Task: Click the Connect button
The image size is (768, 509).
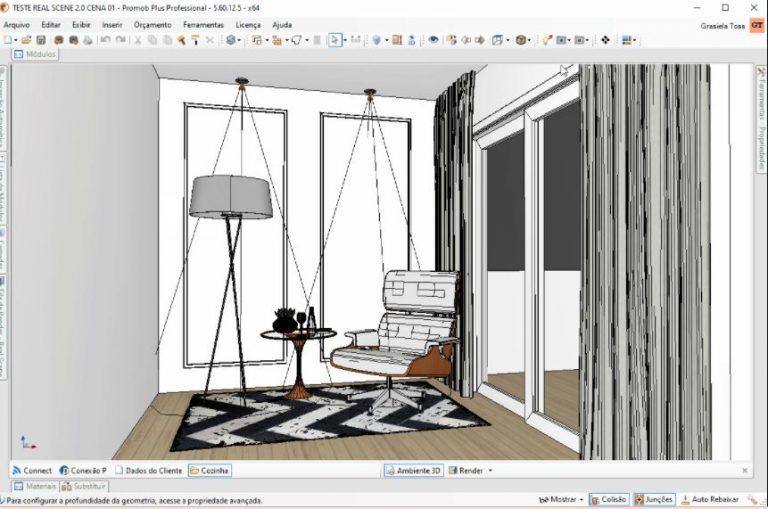Action: pyautogui.click(x=32, y=470)
